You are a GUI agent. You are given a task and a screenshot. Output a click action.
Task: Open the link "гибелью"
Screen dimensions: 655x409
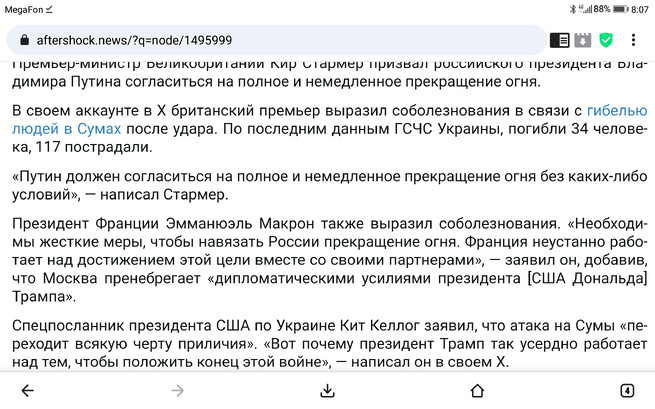pyautogui.click(x=617, y=111)
